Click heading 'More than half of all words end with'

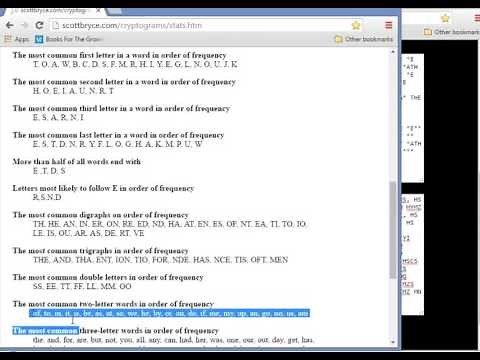[76, 162]
